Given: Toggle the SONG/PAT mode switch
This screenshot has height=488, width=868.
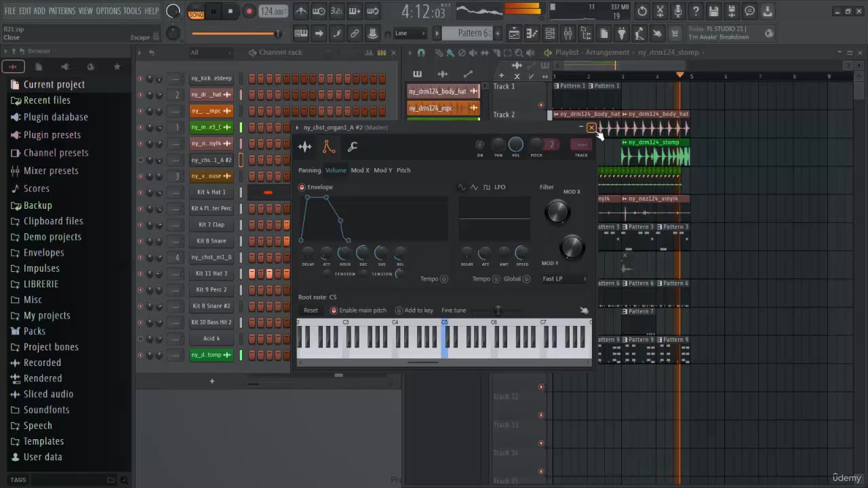Looking at the screenshot, I should pyautogui.click(x=196, y=12).
